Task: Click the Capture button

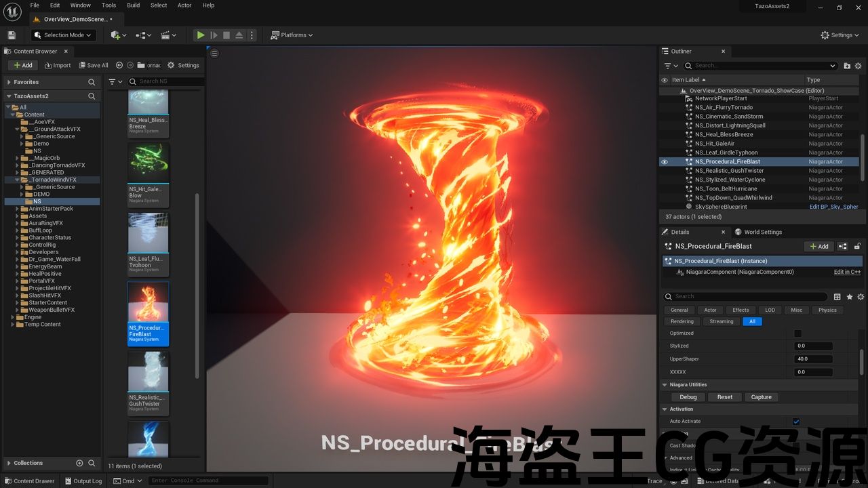Action: tap(761, 397)
